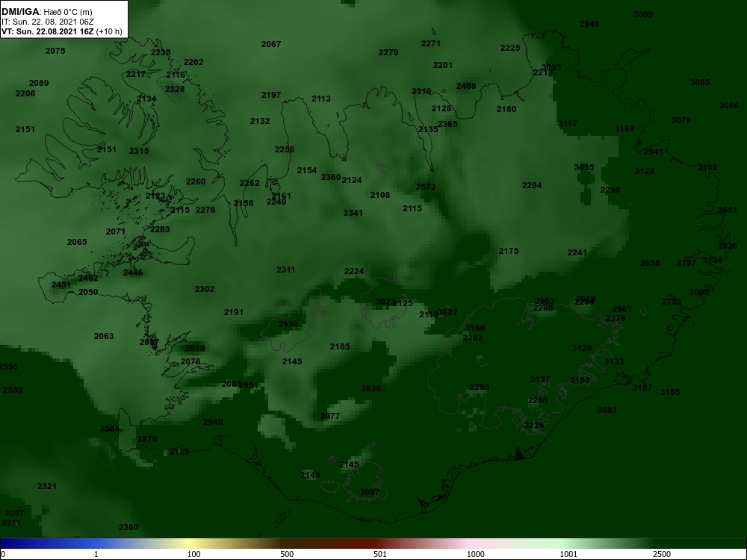
Task: Click the map value 2945
Action: pos(654,152)
